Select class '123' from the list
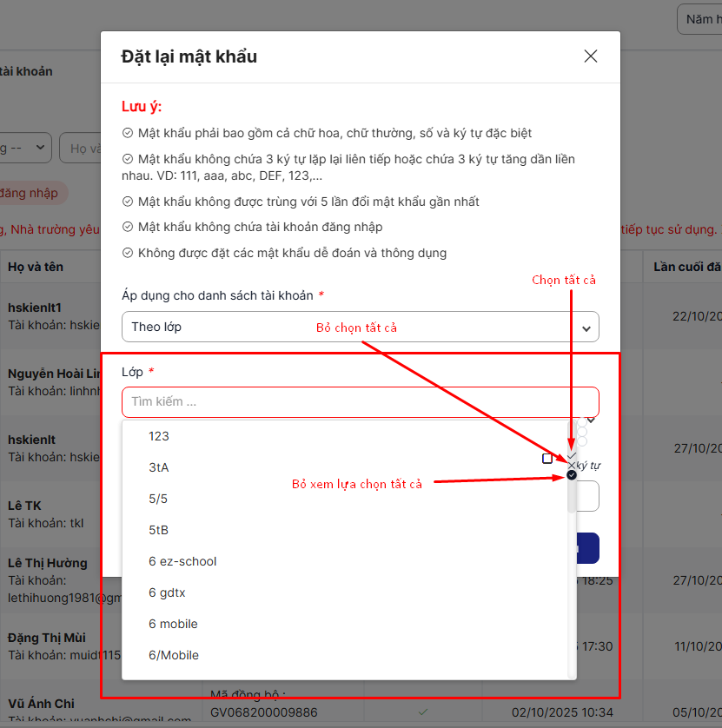 point(159,436)
